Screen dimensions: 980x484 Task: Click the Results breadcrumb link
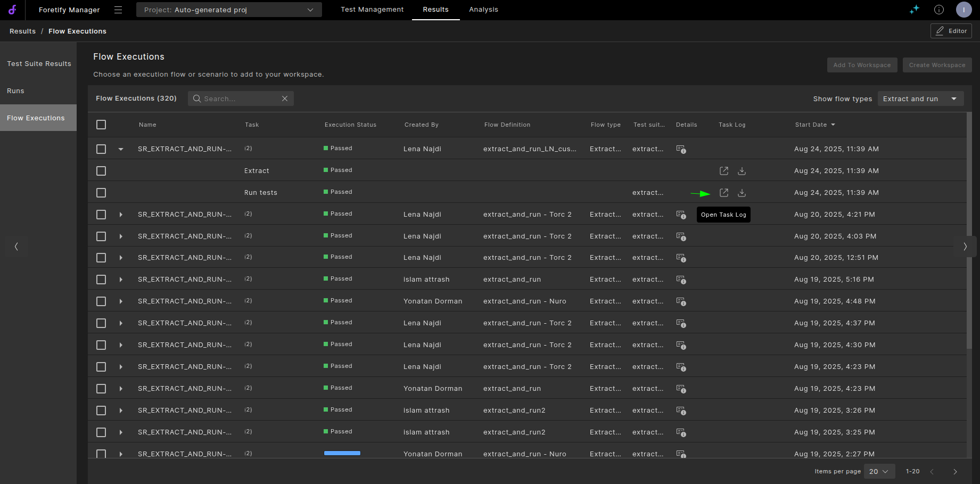click(22, 31)
